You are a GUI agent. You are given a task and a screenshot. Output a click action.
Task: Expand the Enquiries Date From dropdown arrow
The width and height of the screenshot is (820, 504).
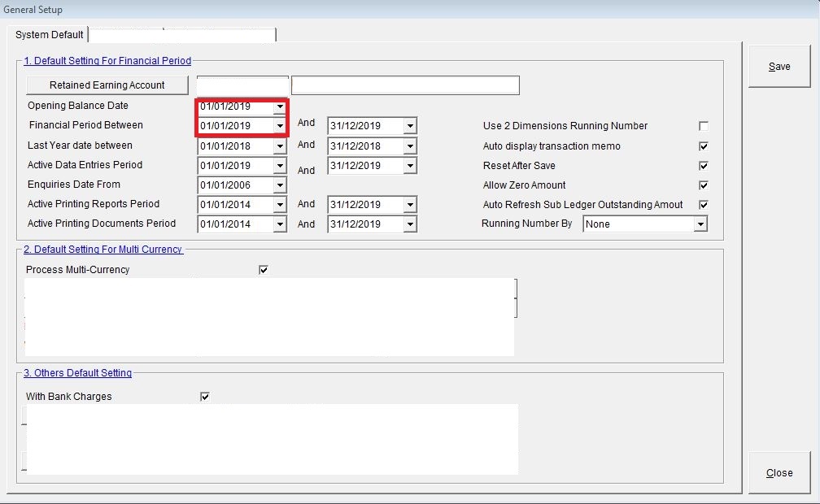280,185
